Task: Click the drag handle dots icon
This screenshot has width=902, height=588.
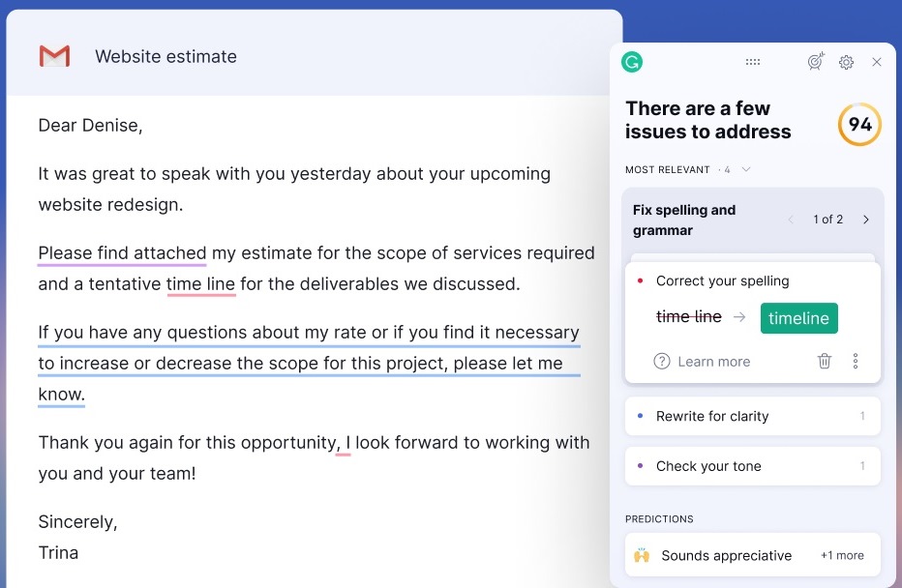Action: tap(753, 62)
